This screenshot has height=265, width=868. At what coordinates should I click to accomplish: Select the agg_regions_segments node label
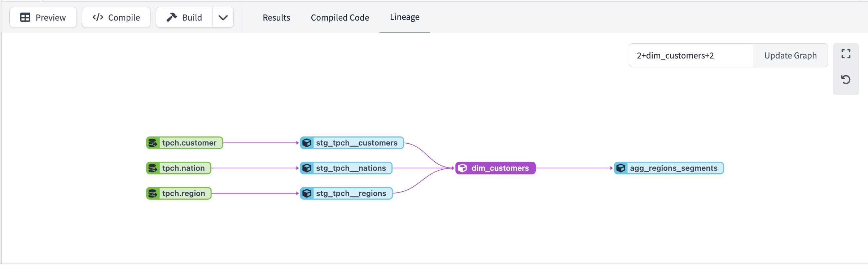pyautogui.click(x=674, y=168)
